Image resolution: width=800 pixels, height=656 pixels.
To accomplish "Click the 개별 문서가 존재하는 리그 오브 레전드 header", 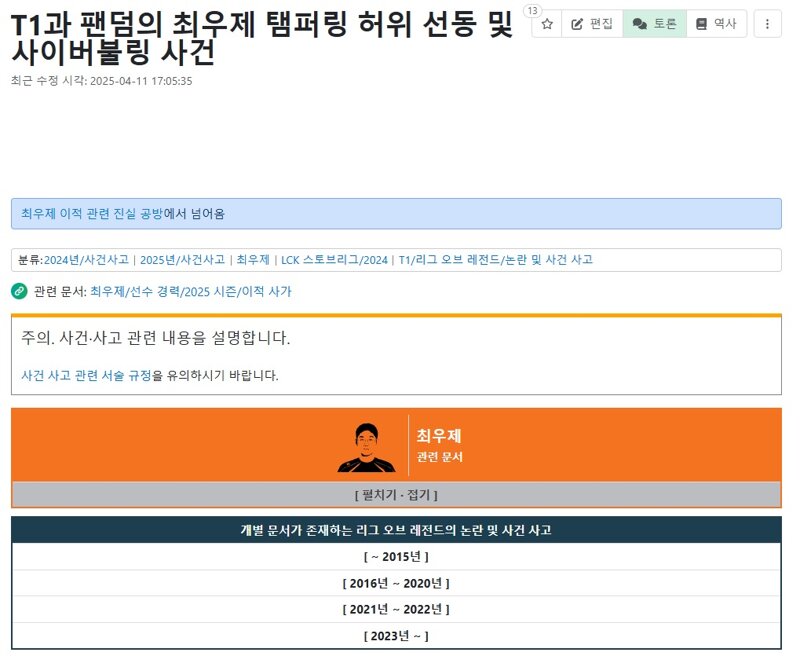I will [x=396, y=530].
